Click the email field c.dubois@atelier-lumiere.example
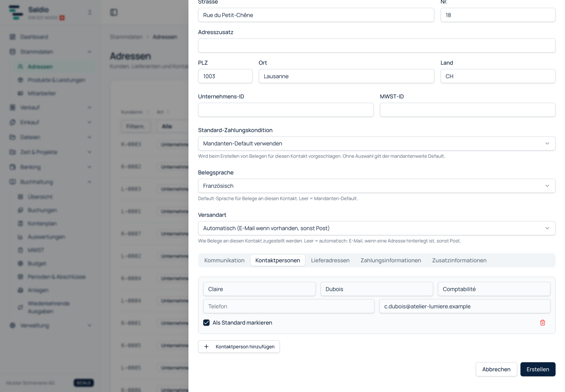The image size is (565, 392). click(x=464, y=306)
